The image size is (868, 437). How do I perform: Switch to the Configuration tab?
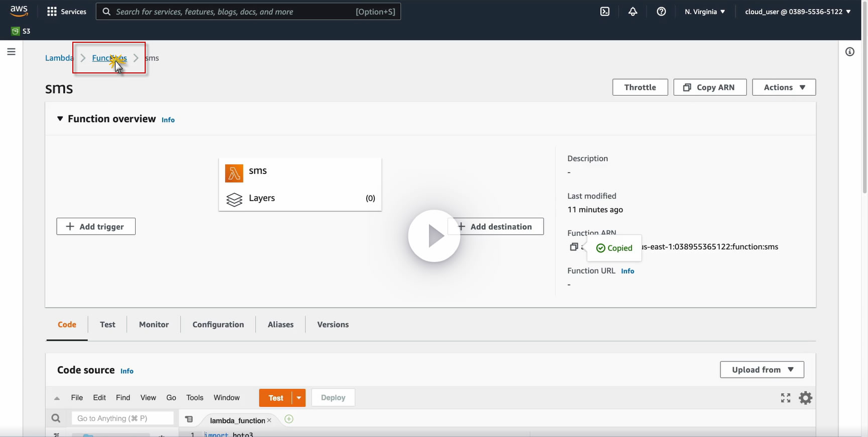[x=218, y=325]
